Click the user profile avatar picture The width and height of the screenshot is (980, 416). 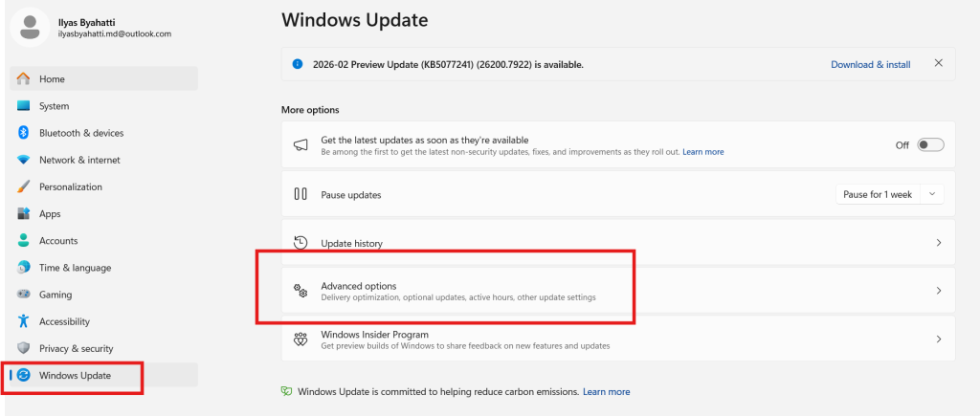coord(30,27)
